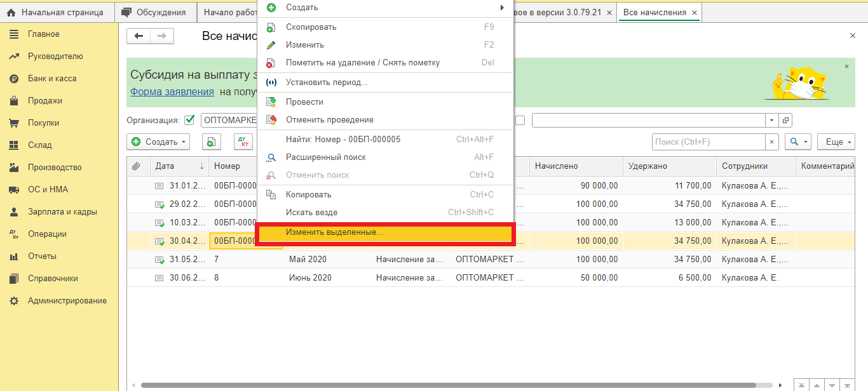
Task: Uncheck the Организация filter checkbox
Action: (189, 120)
